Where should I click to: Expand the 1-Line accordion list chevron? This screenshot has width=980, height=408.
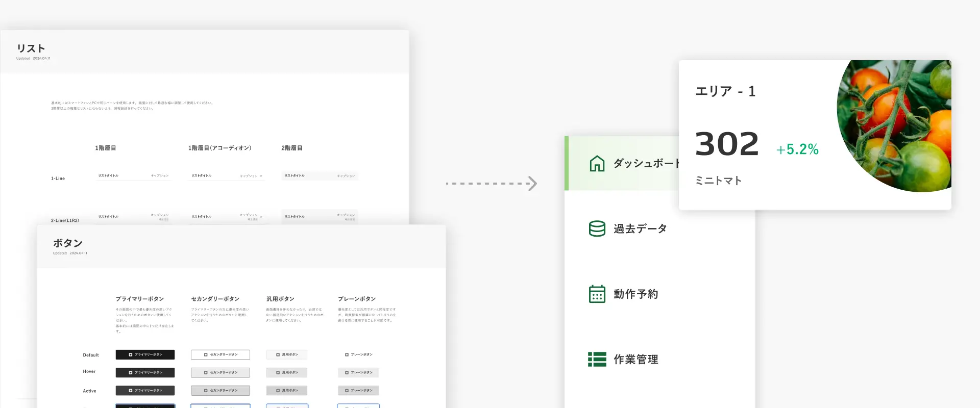click(x=261, y=176)
